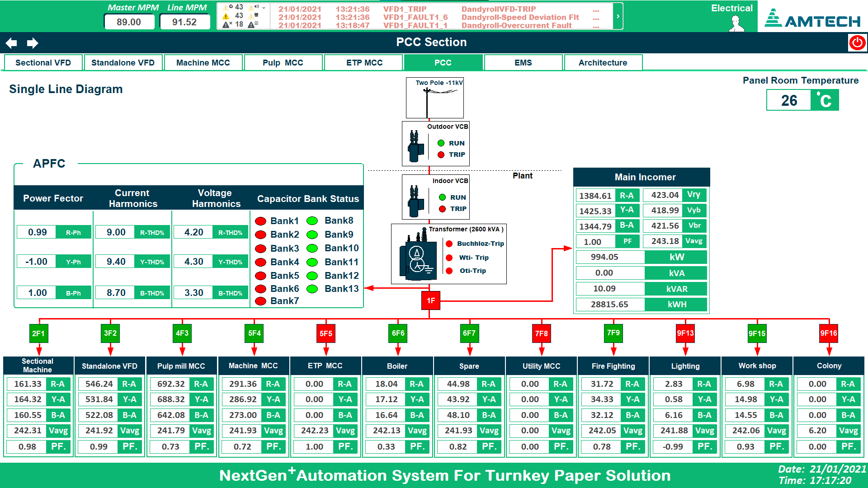Click the Electrical user profile icon
This screenshot has width=868, height=488.
[x=736, y=23]
